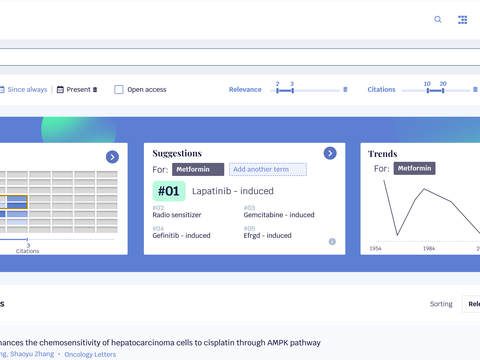
Task: Reset Relevance filter with trash icon
Action: pos(345,89)
